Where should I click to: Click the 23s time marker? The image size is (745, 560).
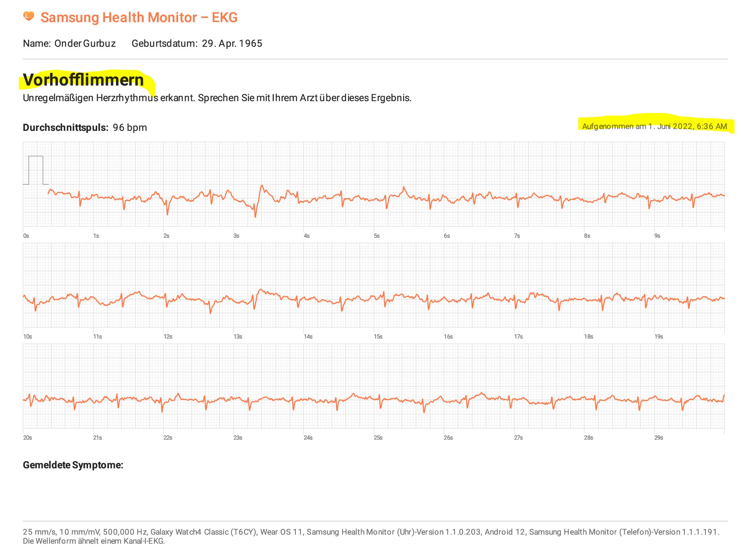[x=238, y=438]
